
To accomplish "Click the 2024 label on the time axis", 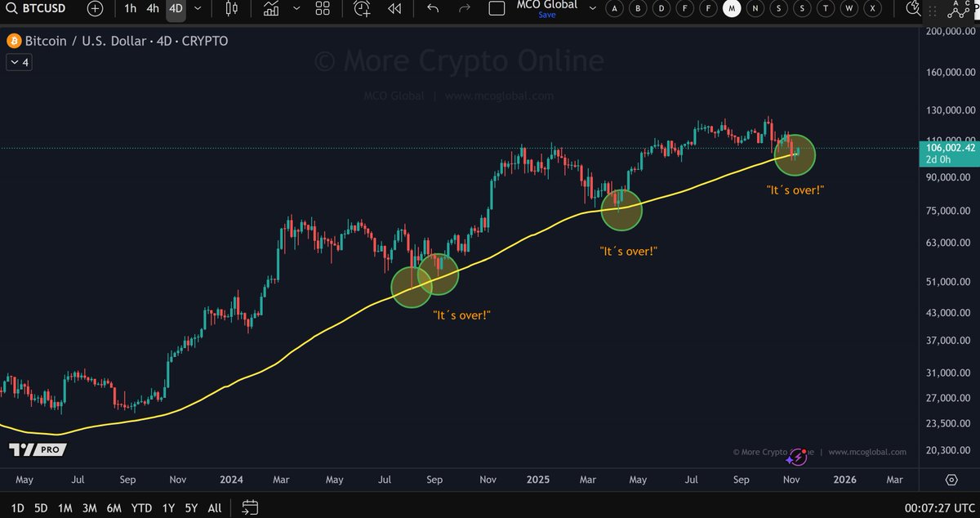I will 232,480.
